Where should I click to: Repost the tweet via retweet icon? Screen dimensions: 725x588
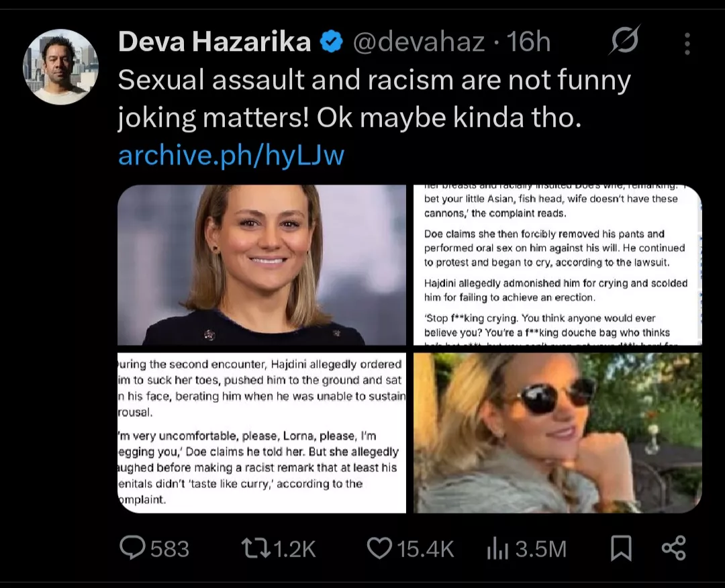click(x=254, y=548)
